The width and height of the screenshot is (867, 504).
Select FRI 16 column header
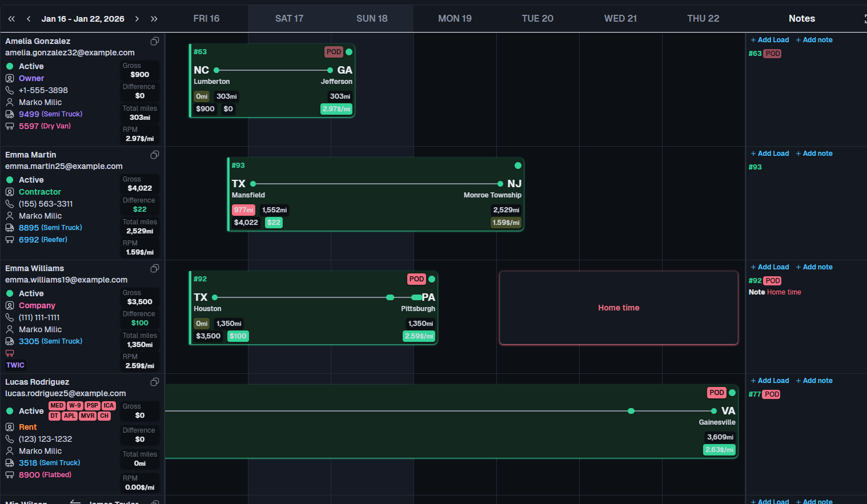click(206, 18)
